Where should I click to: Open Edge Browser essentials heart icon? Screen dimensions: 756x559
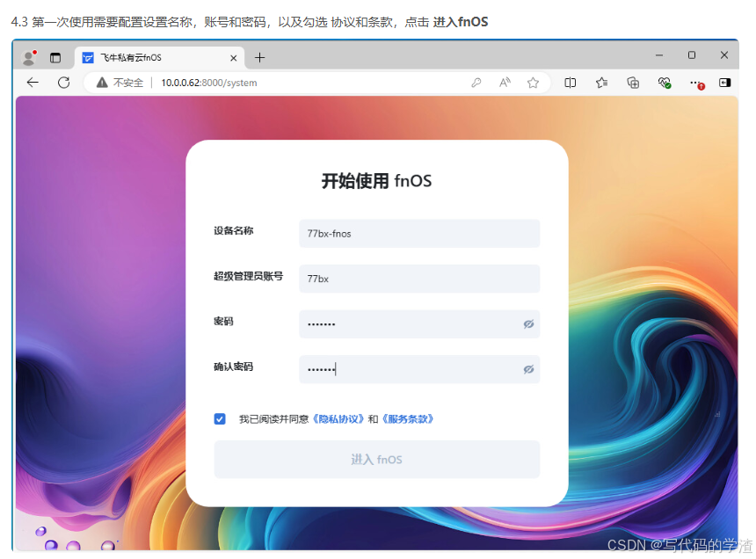(x=665, y=82)
